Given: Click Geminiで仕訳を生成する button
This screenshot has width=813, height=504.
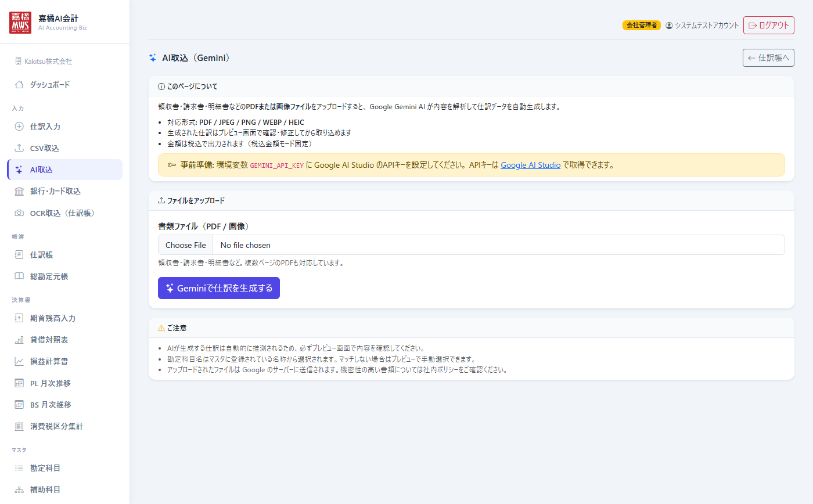Looking at the screenshot, I should (219, 288).
